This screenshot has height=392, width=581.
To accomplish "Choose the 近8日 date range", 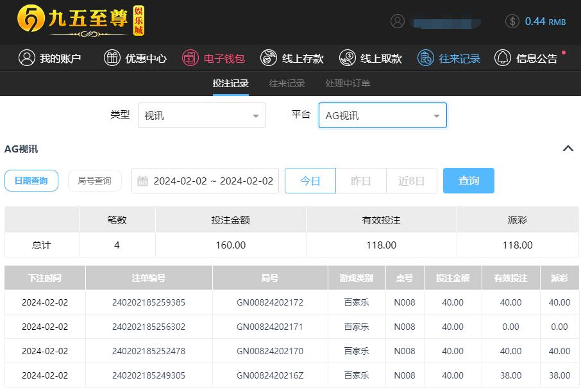I will (x=411, y=181).
